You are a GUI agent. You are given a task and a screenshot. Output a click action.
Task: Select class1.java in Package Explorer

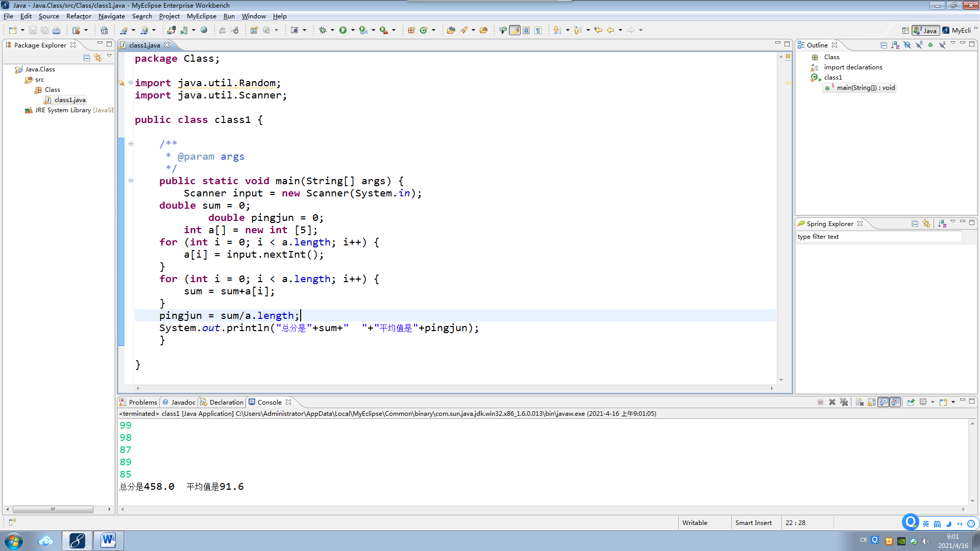pos(69,100)
